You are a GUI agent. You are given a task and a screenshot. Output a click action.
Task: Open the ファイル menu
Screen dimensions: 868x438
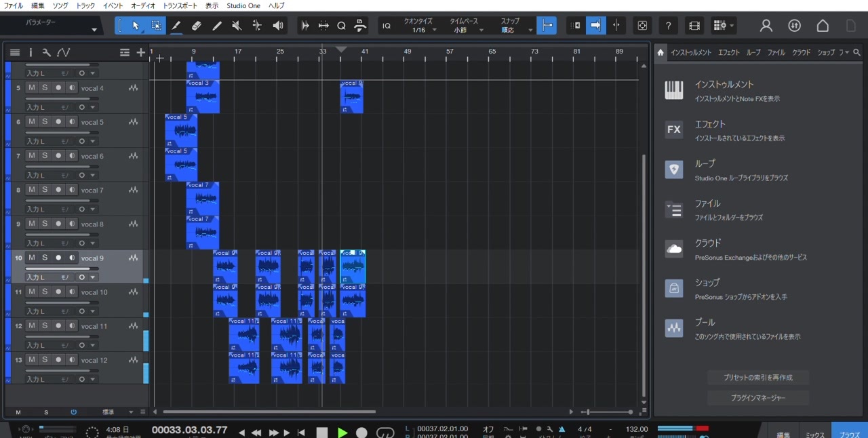pos(14,5)
